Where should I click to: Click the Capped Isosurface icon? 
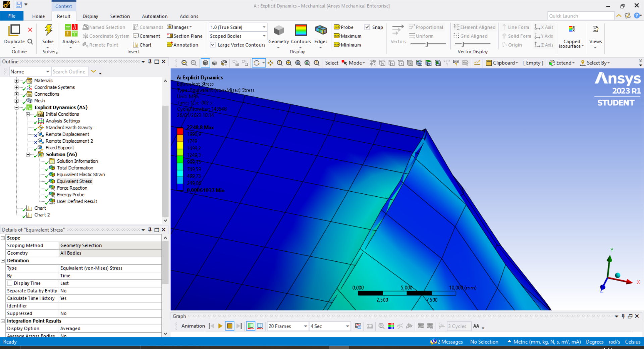click(x=572, y=30)
